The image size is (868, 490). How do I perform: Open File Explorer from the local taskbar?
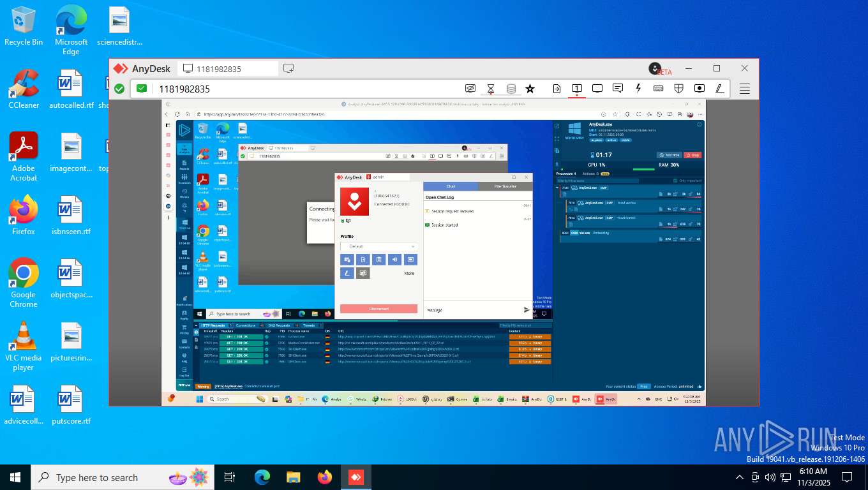tap(293, 477)
